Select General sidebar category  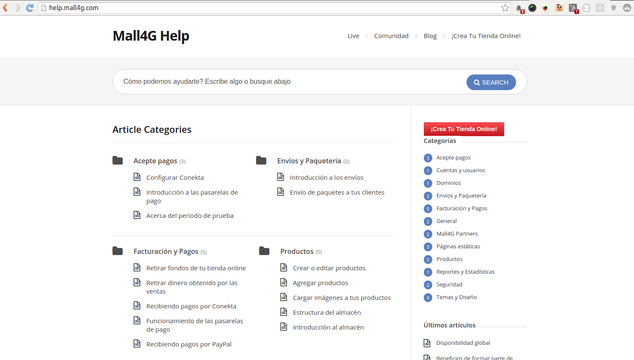pyautogui.click(x=446, y=221)
